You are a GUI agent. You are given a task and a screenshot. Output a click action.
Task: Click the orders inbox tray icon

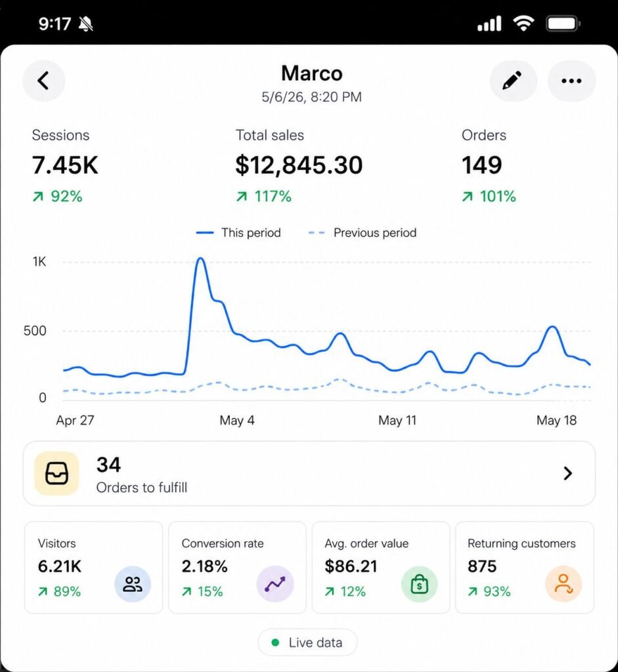tap(56, 473)
